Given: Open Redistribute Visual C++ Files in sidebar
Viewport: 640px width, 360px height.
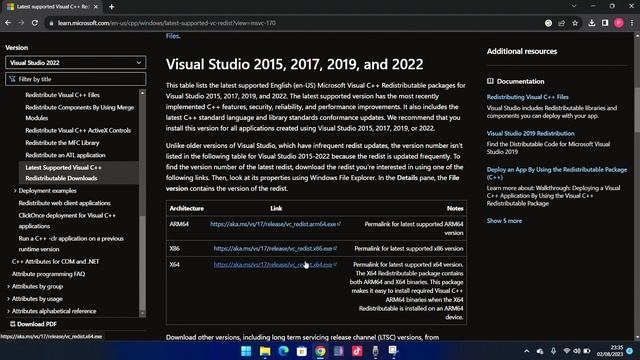Looking at the screenshot, I should [62, 95].
